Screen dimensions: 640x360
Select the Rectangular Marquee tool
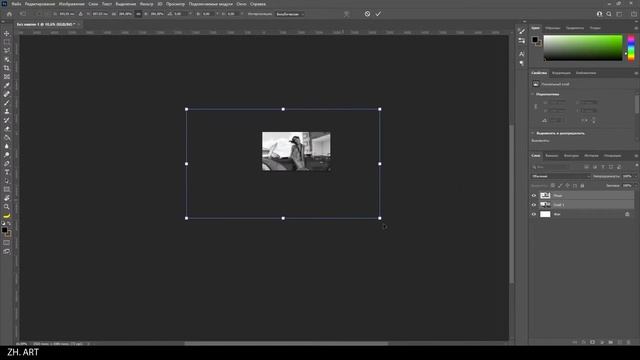click(x=7, y=42)
